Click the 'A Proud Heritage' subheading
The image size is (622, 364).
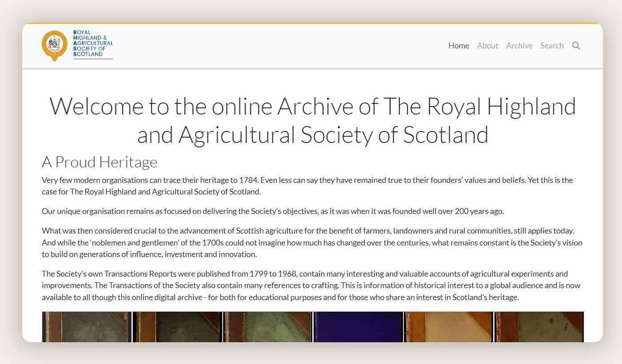click(x=100, y=162)
